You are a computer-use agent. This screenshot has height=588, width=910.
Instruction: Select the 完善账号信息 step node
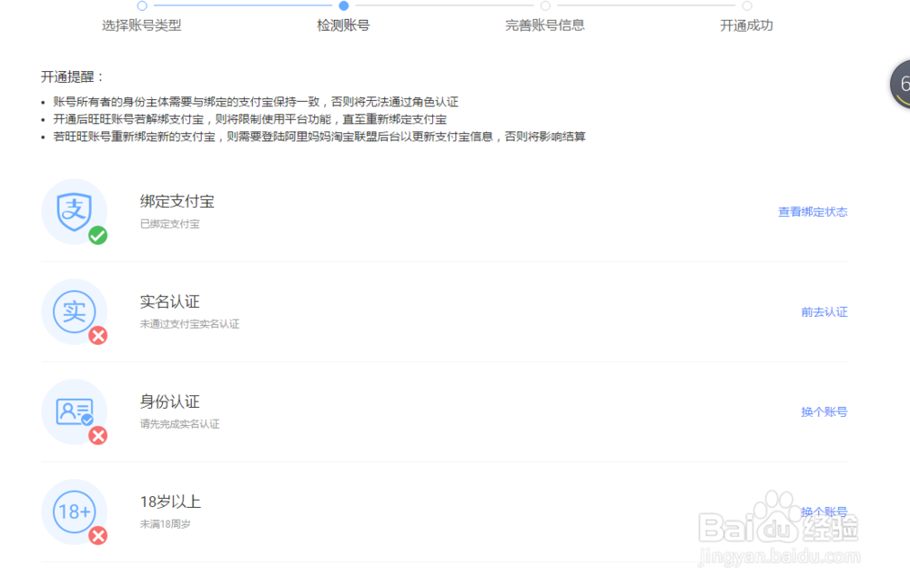[x=544, y=5]
